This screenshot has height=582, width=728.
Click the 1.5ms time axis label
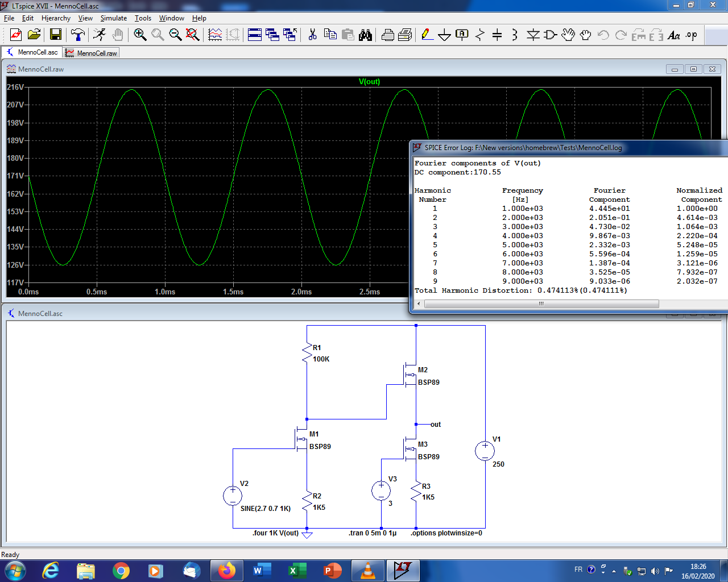(x=233, y=292)
